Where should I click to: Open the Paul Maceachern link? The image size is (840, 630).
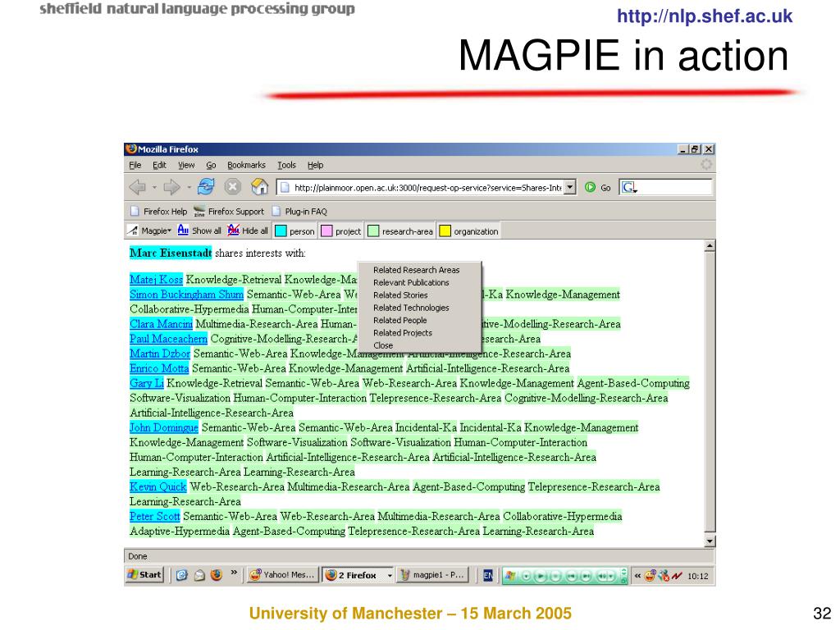tap(168, 339)
